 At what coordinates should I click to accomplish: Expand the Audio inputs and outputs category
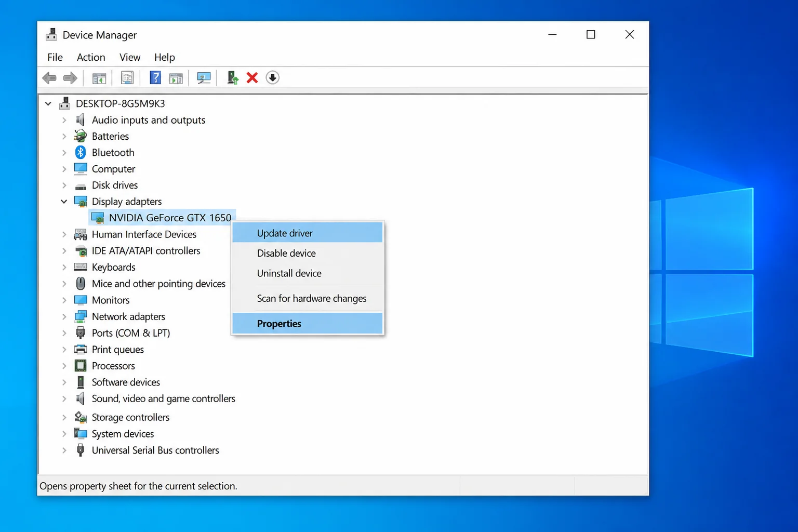point(64,120)
